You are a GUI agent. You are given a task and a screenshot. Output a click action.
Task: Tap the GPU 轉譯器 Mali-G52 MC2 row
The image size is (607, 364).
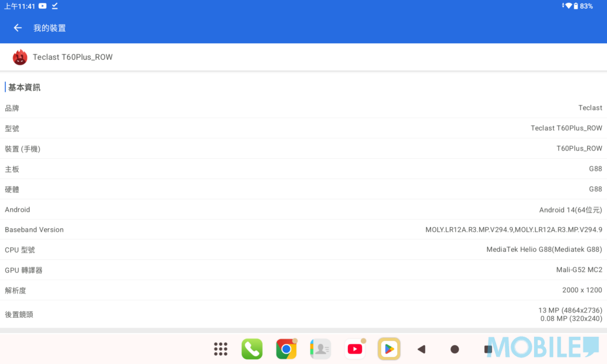(303, 270)
